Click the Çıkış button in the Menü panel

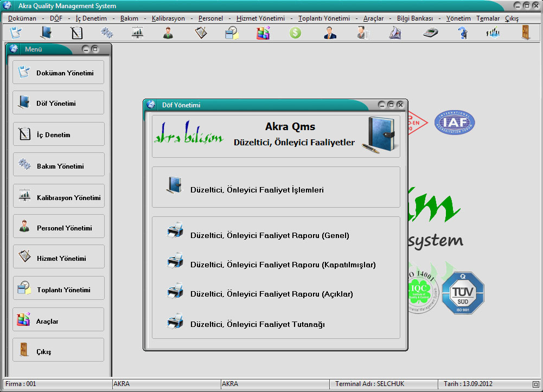coord(58,350)
